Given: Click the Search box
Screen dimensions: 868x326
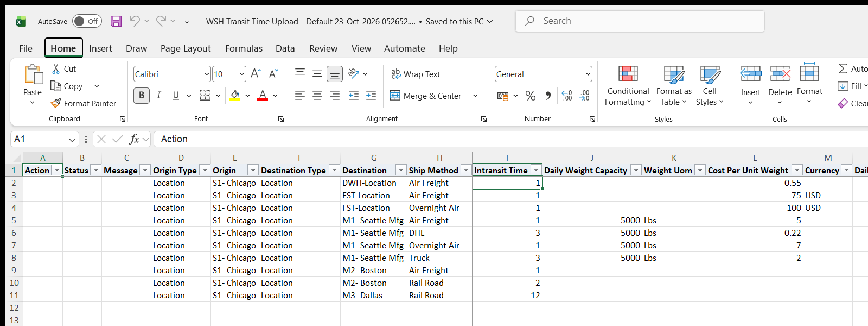Looking at the screenshot, I should [x=640, y=21].
